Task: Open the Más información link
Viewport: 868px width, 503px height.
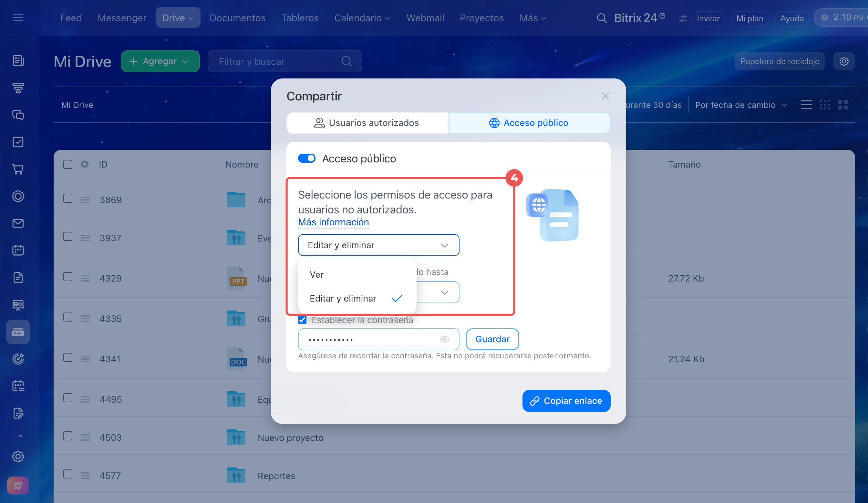Action: tap(334, 222)
